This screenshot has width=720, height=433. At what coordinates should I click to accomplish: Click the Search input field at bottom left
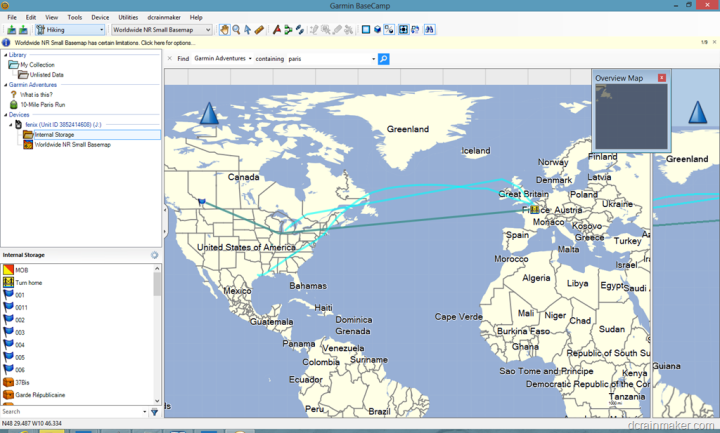[x=71, y=412]
